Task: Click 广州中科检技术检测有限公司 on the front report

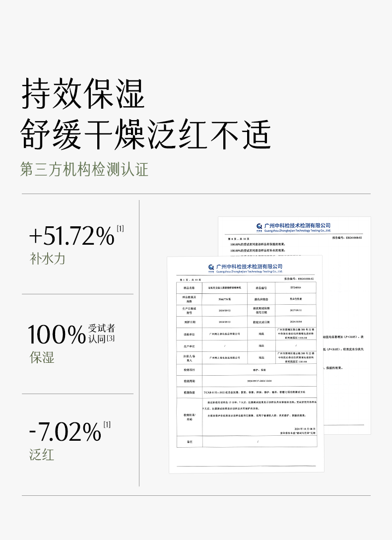Action: 249,266
